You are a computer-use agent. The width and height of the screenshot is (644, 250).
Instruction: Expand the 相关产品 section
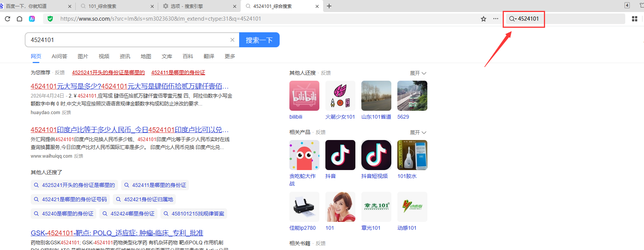pyautogui.click(x=418, y=133)
